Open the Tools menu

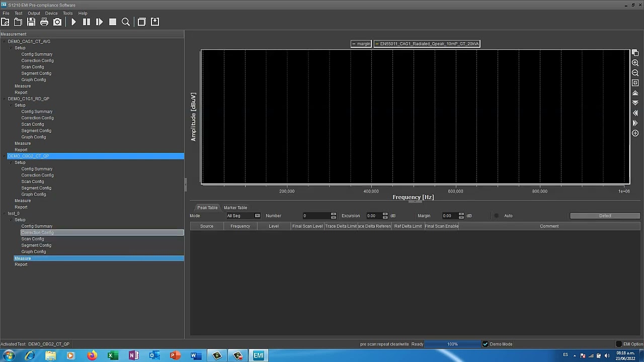pyautogui.click(x=67, y=13)
